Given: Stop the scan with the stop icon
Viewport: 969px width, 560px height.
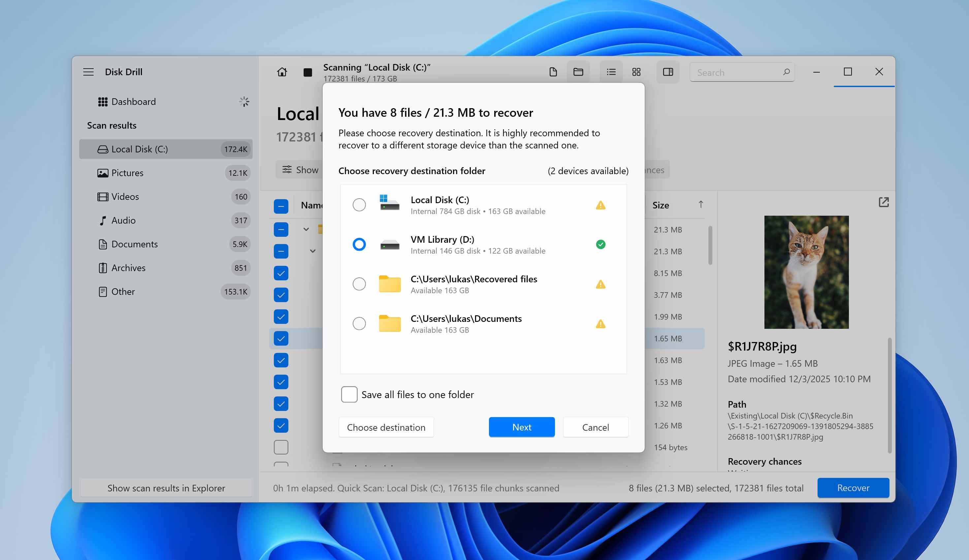Looking at the screenshot, I should point(307,72).
